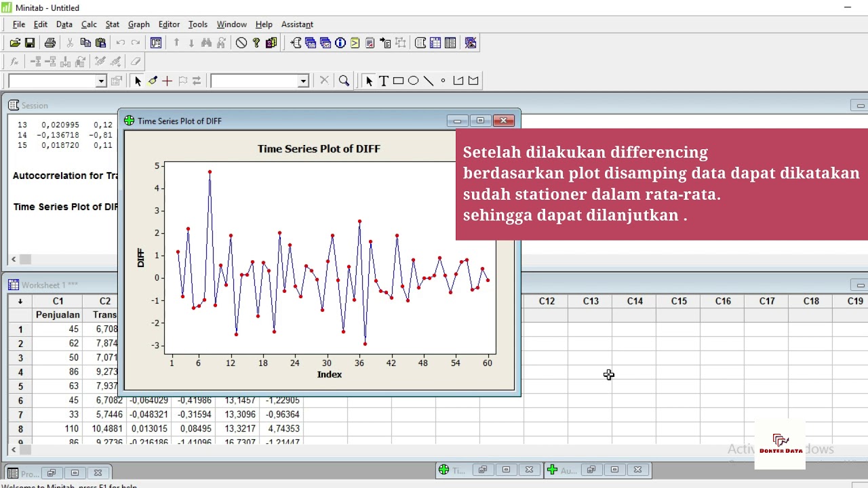Open the Editor menu
Image resolution: width=868 pixels, height=488 pixels.
coord(169,24)
